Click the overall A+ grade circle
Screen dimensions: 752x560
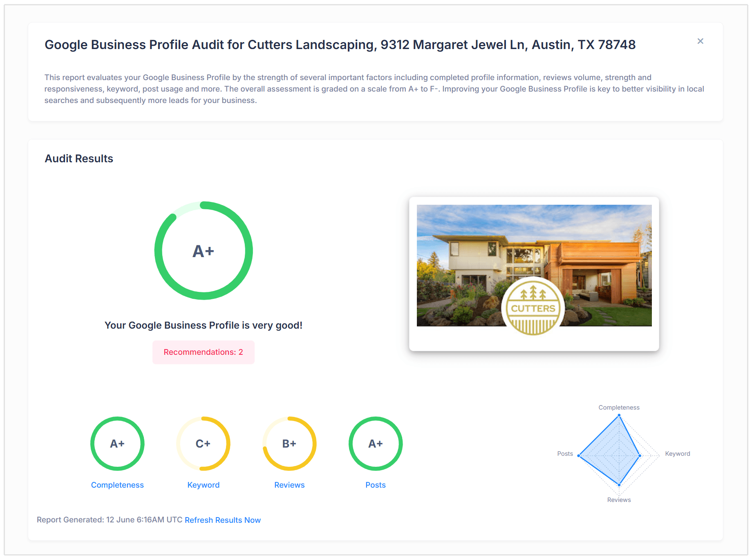[x=204, y=251]
